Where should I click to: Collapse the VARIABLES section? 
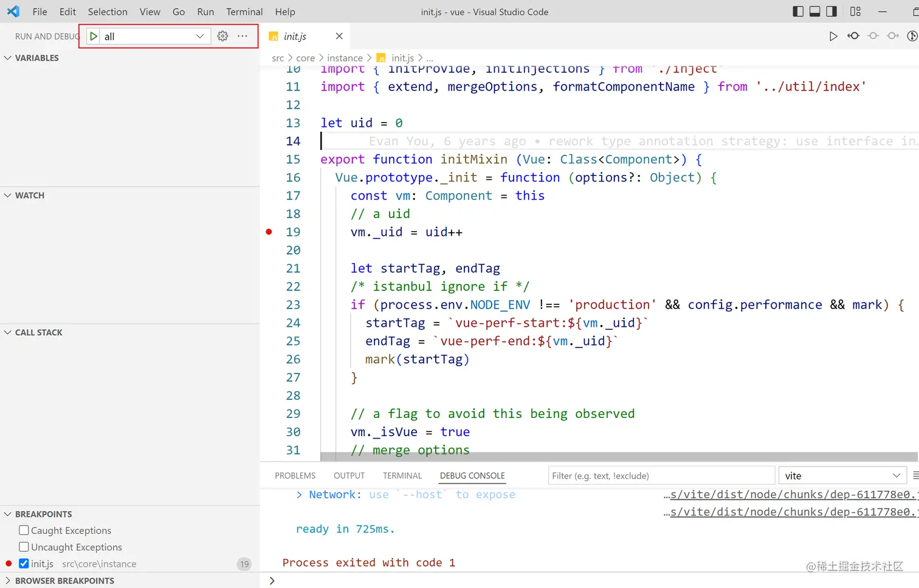pos(8,58)
